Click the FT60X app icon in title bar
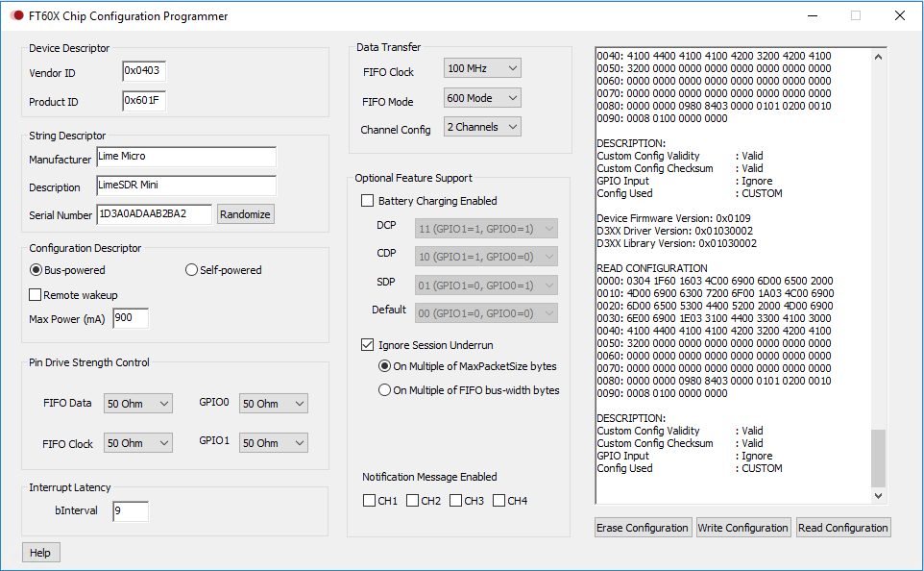Image resolution: width=924 pixels, height=571 pixels. click(x=16, y=16)
